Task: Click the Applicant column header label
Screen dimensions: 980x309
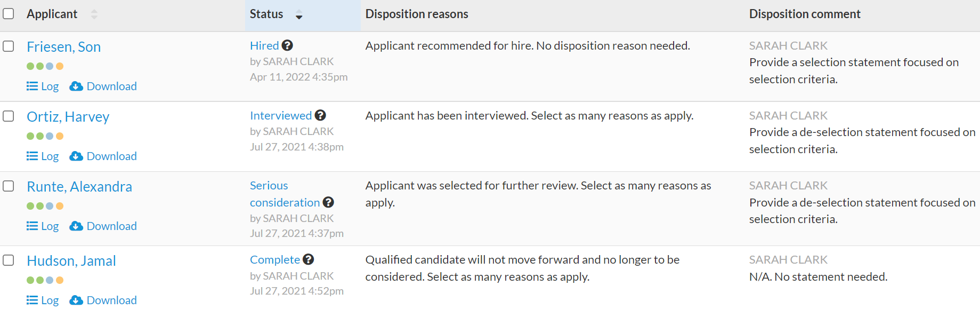Action: 52,14
